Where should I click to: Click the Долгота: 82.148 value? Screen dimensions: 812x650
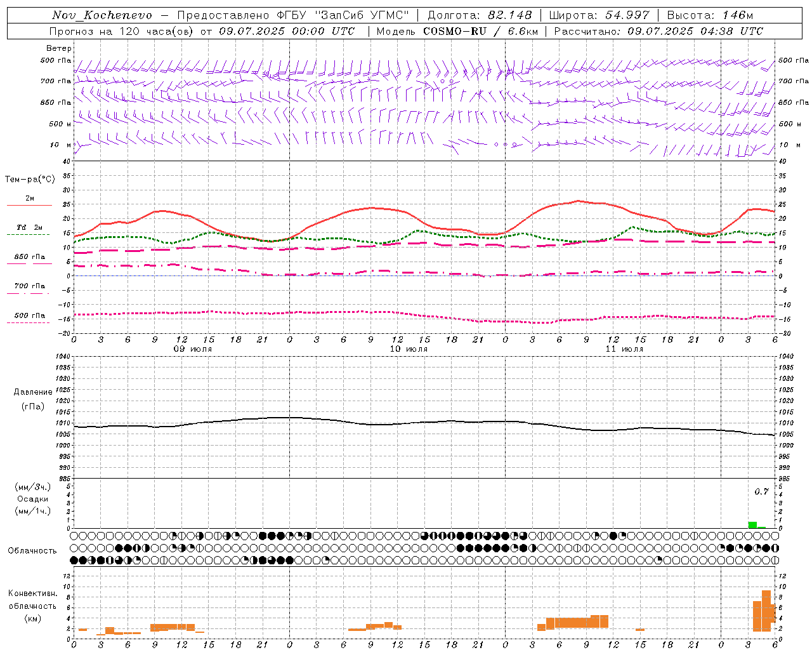point(480,15)
